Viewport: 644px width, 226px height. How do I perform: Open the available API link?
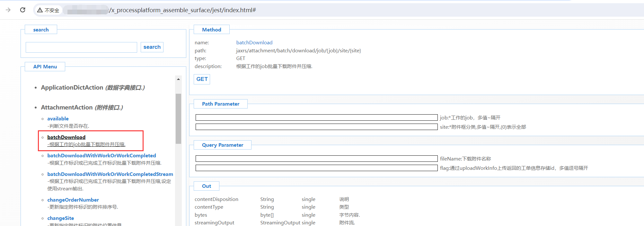58,119
